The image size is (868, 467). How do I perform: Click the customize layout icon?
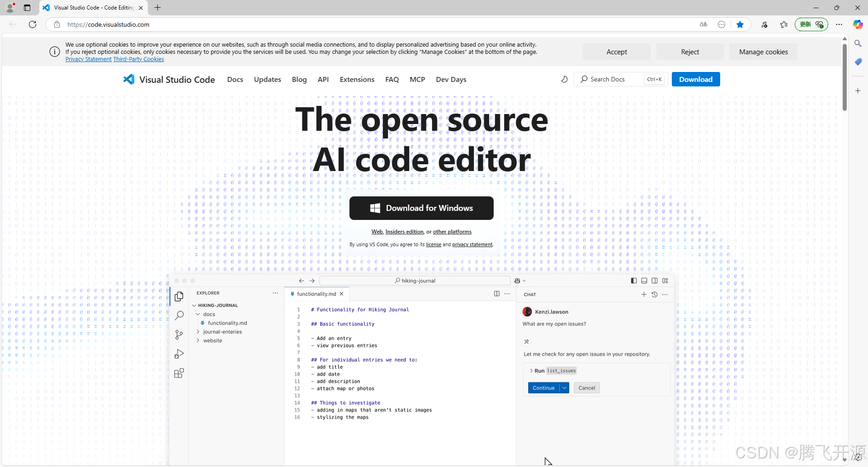click(665, 281)
